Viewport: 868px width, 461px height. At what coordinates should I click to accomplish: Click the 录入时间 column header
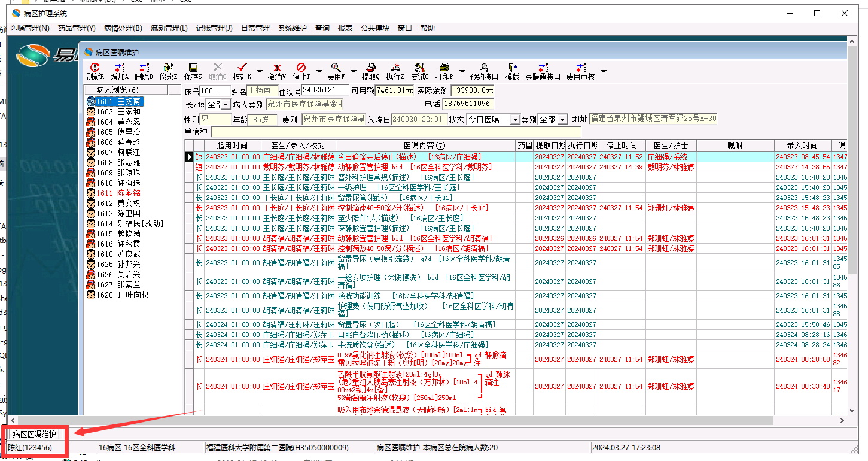pos(802,145)
